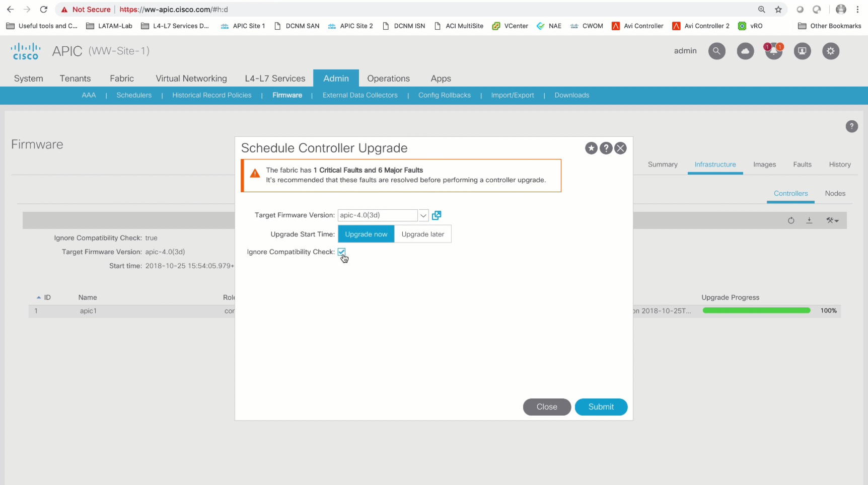Select Upgrade later as upgrade start time
The height and width of the screenshot is (485, 868).
tap(422, 234)
